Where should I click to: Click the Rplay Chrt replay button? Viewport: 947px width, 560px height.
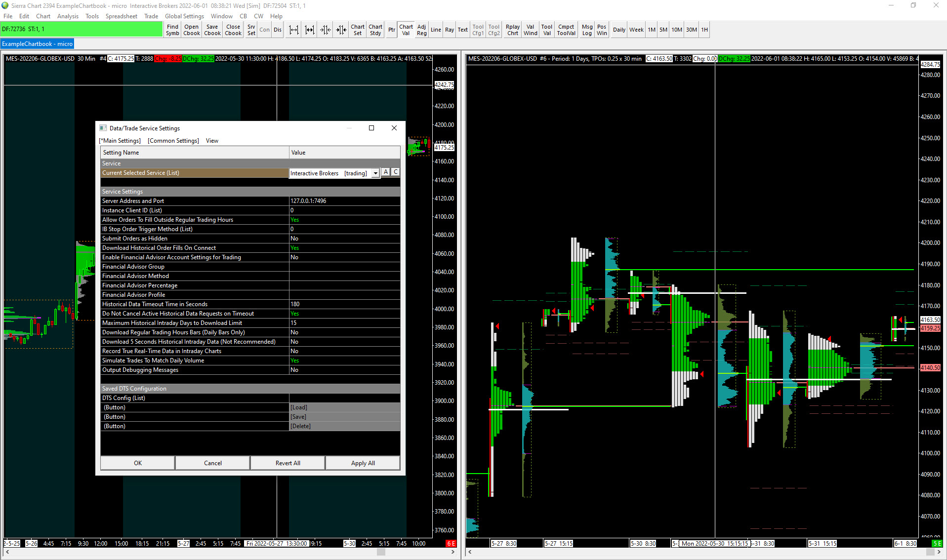[513, 30]
